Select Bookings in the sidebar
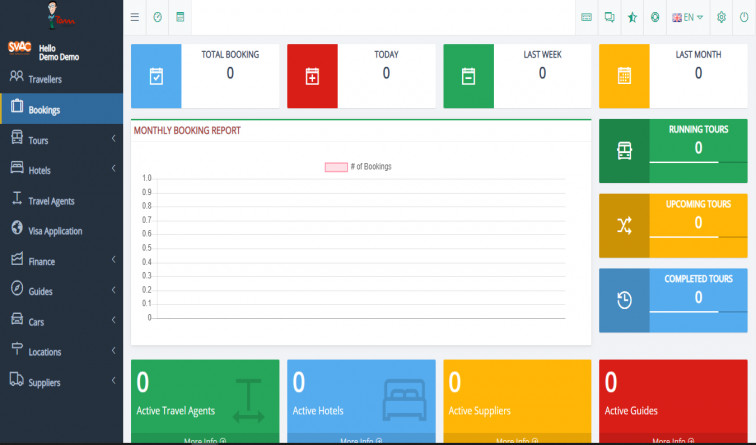 pyautogui.click(x=61, y=108)
